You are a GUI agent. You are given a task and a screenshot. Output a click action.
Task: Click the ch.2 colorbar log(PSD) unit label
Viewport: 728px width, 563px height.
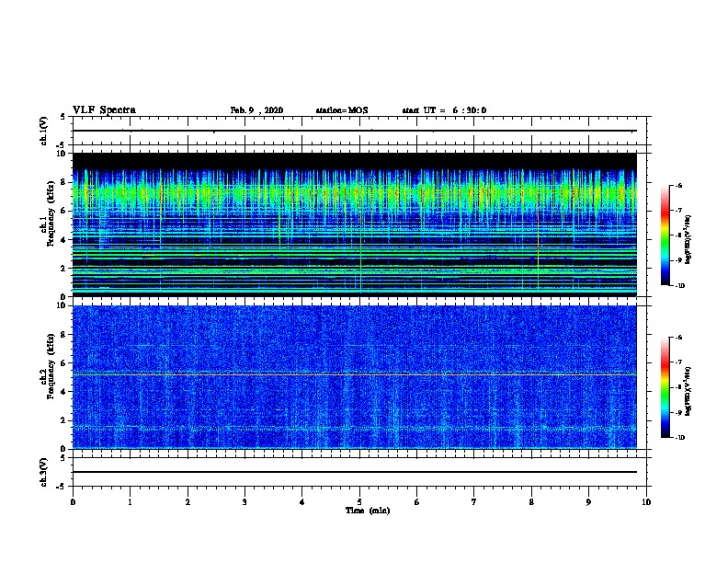688,392
